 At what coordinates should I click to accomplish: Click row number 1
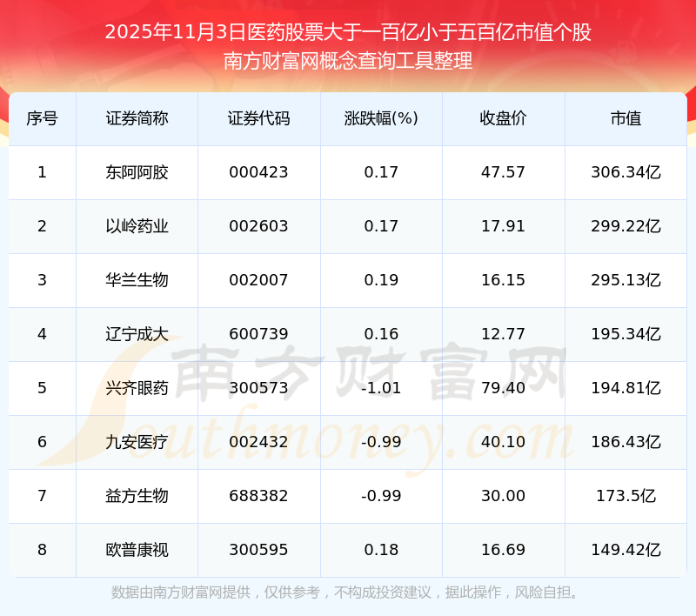[x=42, y=172]
